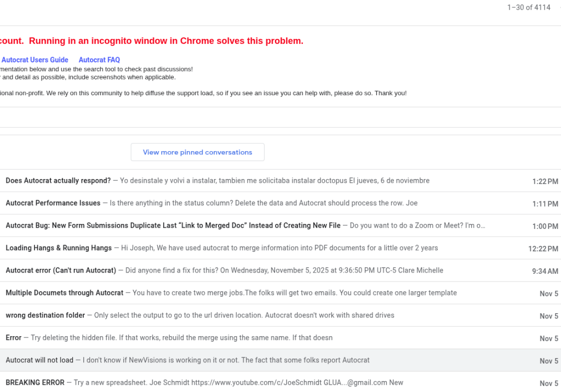Open the Autocrat FAQ link

pyautogui.click(x=99, y=60)
